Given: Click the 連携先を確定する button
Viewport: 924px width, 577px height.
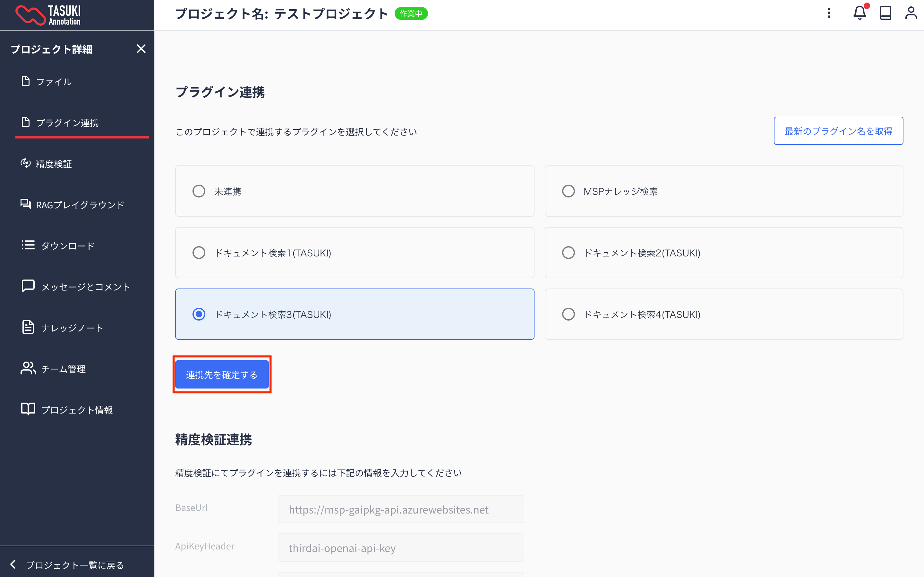Looking at the screenshot, I should (x=222, y=375).
